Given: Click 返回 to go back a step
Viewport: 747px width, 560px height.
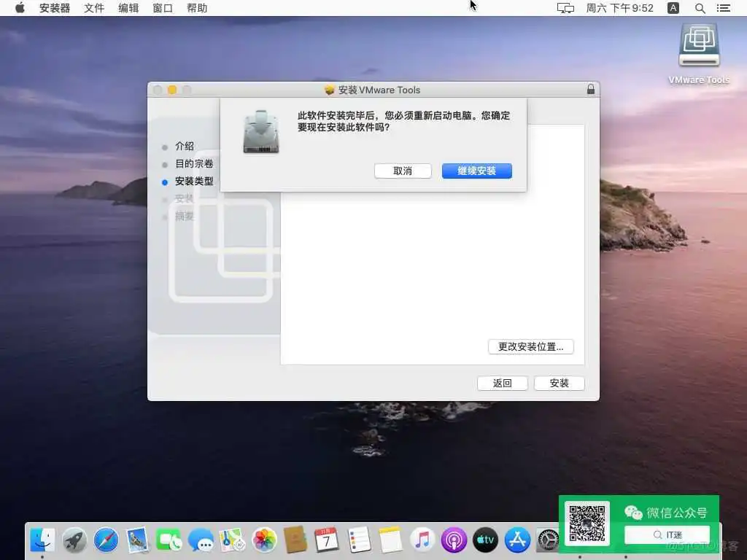Looking at the screenshot, I should click(x=503, y=383).
